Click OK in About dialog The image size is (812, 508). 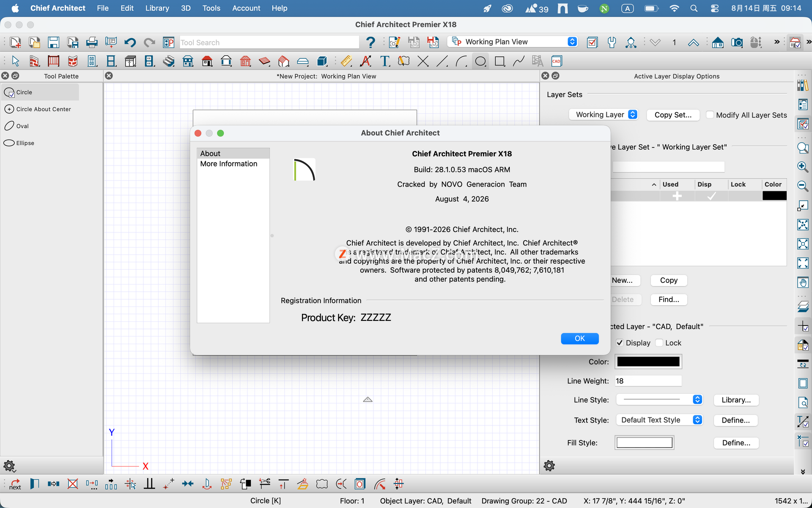(x=579, y=339)
